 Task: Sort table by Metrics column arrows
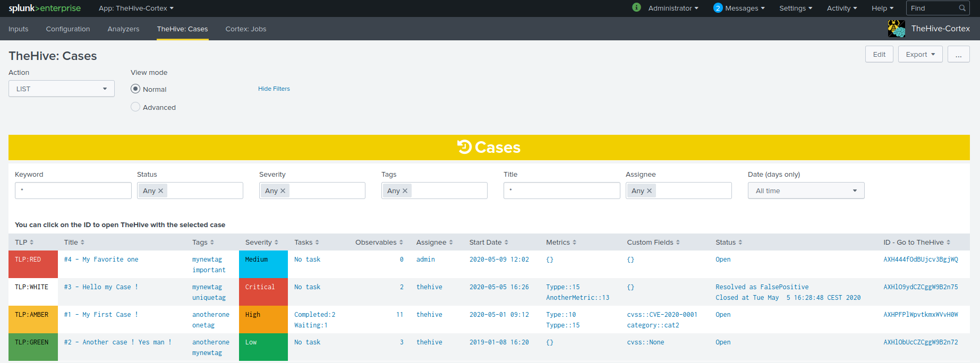pyautogui.click(x=574, y=242)
